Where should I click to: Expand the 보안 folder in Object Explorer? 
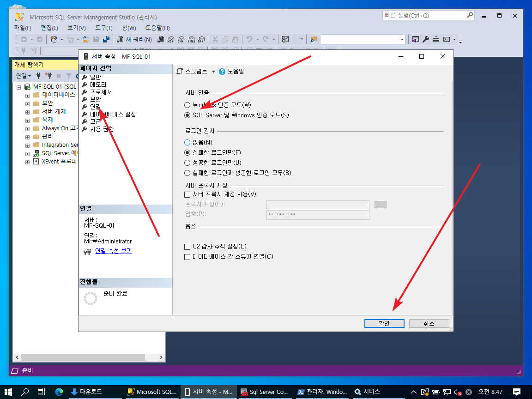pyautogui.click(x=28, y=104)
